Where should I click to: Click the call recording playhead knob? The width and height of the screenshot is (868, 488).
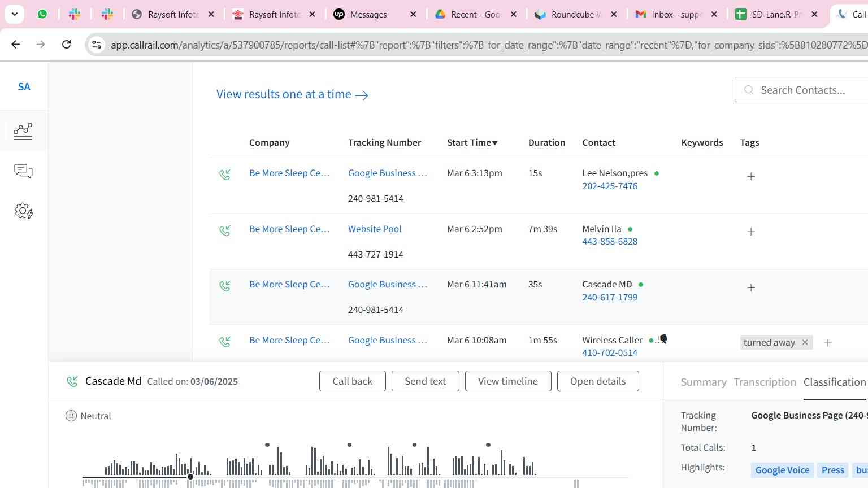click(190, 477)
